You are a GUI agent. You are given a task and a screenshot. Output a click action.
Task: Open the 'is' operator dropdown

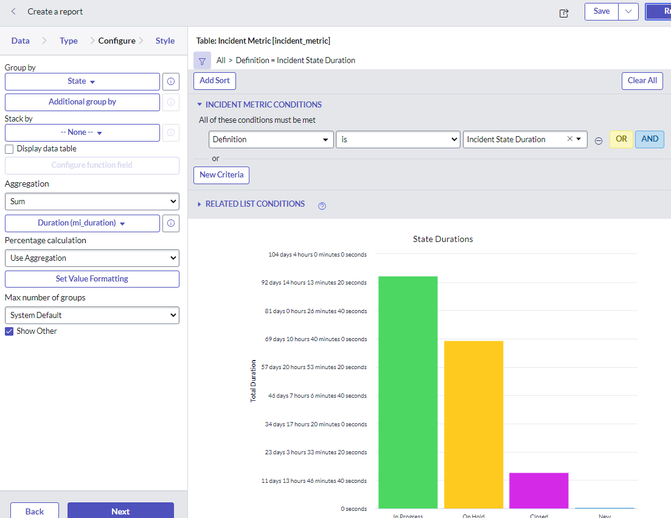click(398, 140)
